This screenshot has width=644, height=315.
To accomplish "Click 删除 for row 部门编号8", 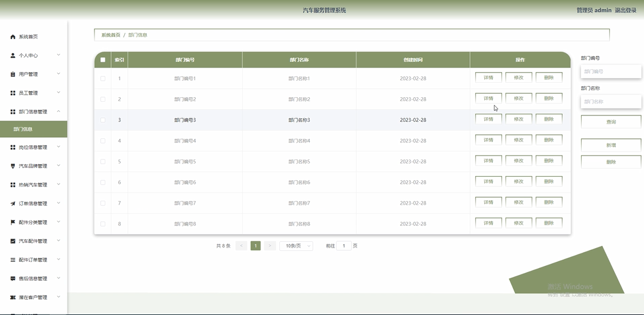I will [x=549, y=223].
